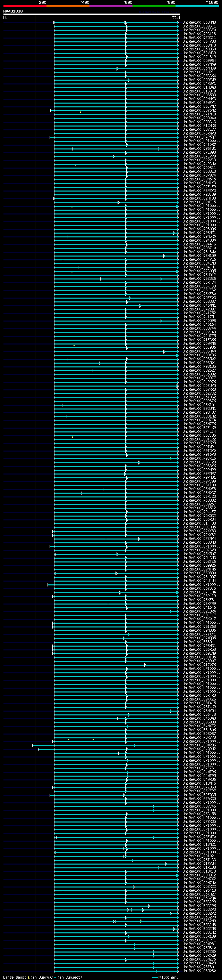This screenshot has height=980, width=222.
Task: Select the UniRef100_Q96TW1 label
Action: [199, 149]
